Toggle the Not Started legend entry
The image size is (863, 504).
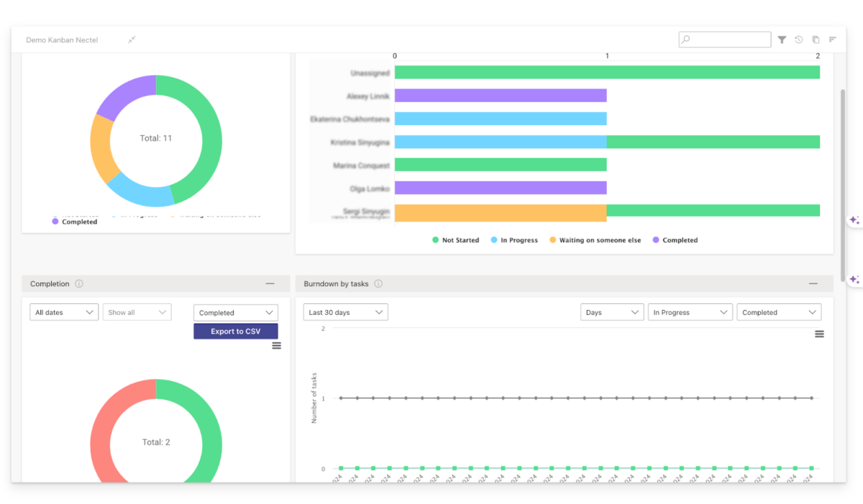click(455, 240)
